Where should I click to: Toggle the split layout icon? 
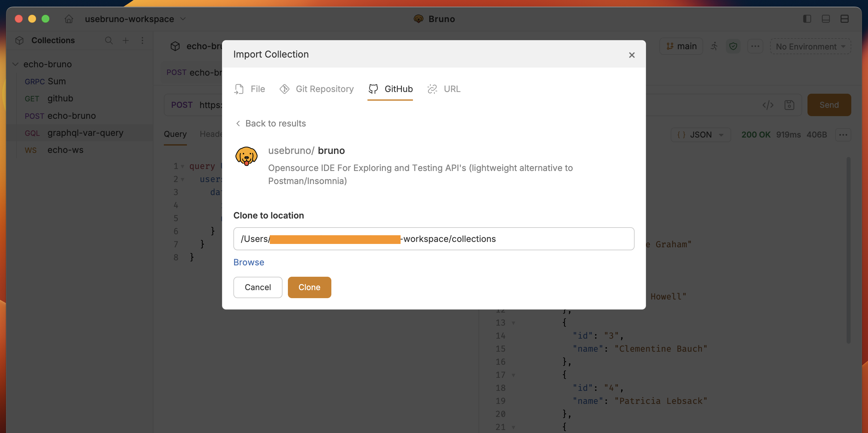(844, 19)
